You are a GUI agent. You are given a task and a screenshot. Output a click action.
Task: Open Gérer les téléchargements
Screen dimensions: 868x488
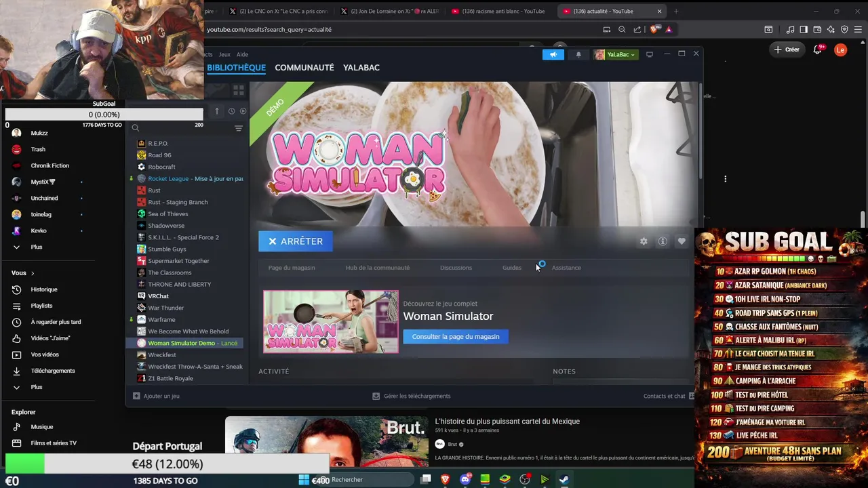pos(411,396)
